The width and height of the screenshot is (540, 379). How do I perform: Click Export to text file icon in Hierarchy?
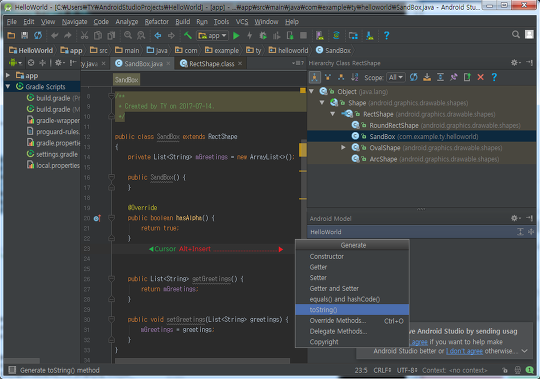pyautogui.click(x=467, y=77)
